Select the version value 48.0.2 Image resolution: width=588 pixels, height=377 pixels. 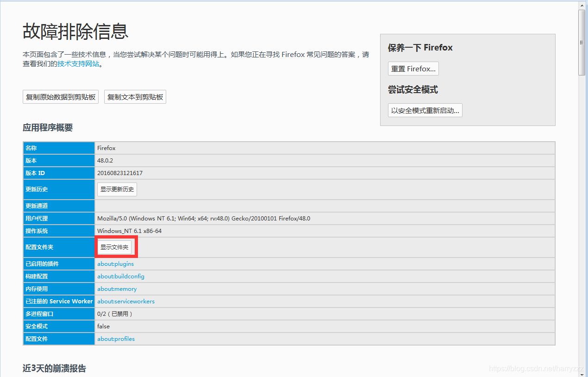click(x=105, y=160)
